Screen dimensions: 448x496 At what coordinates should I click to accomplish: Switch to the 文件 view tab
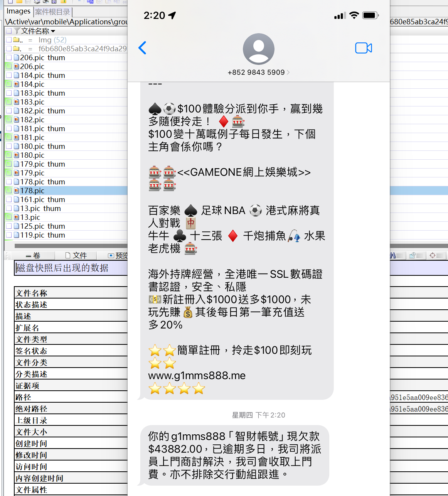coord(76,255)
